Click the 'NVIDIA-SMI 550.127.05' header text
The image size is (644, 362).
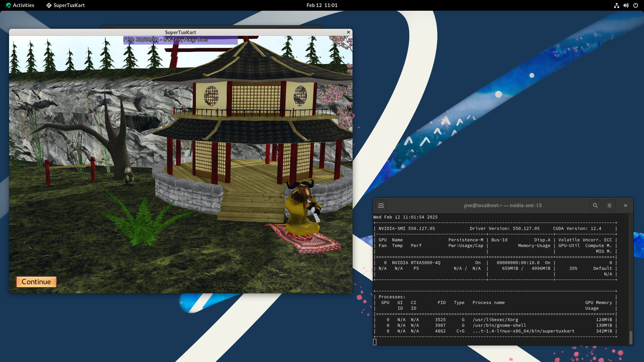click(x=407, y=229)
